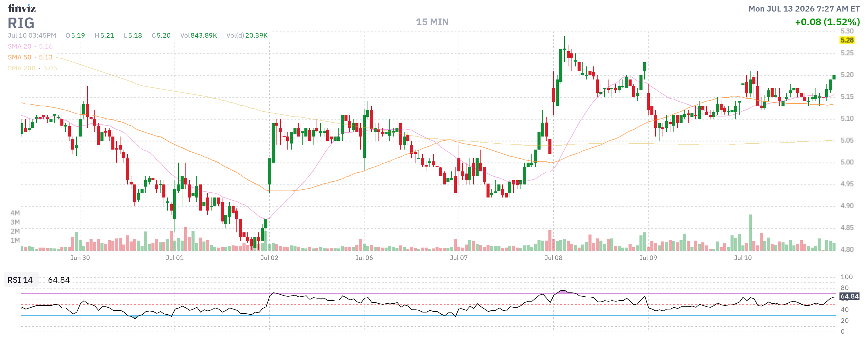868x341 pixels.
Task: Click the finviz logo
Action: 22,8
